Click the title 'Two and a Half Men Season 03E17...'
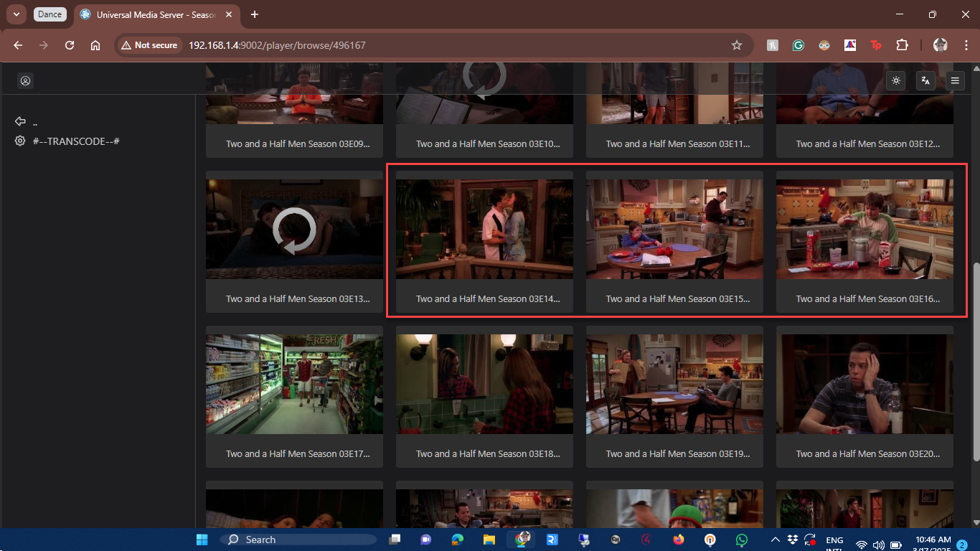The width and height of the screenshot is (980, 551). pyautogui.click(x=298, y=453)
